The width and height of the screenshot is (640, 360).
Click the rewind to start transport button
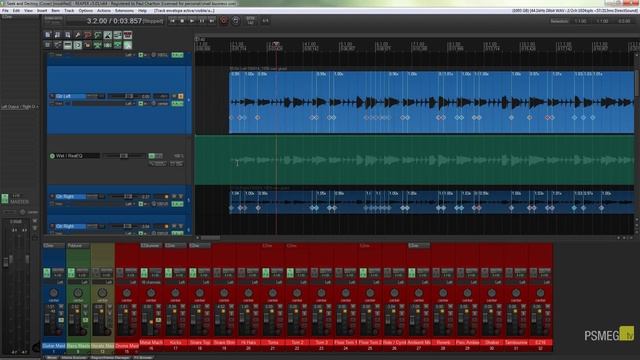coord(172,20)
